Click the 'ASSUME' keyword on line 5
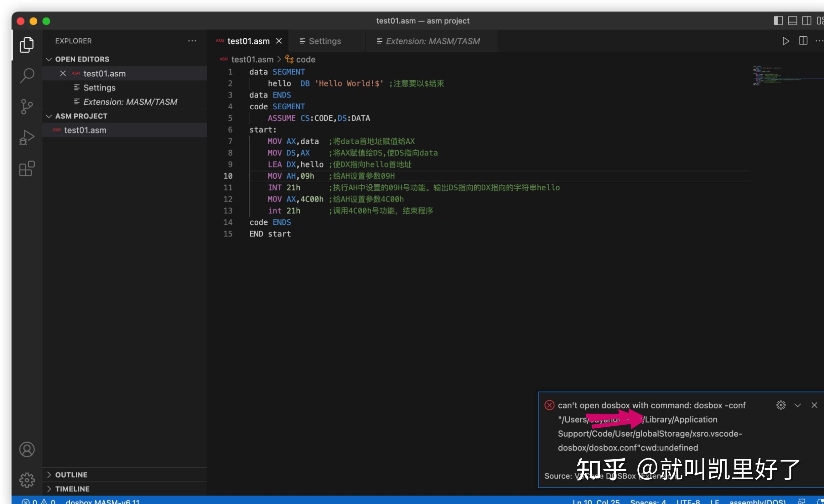Screen dimensions: 824x504 pos(281,118)
